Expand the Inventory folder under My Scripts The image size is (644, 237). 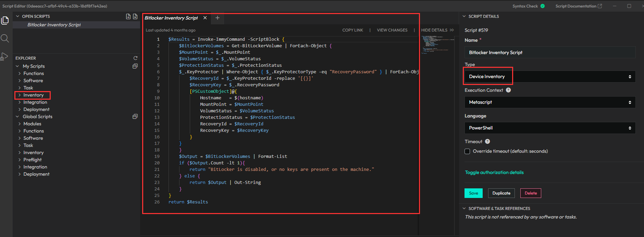point(33,95)
